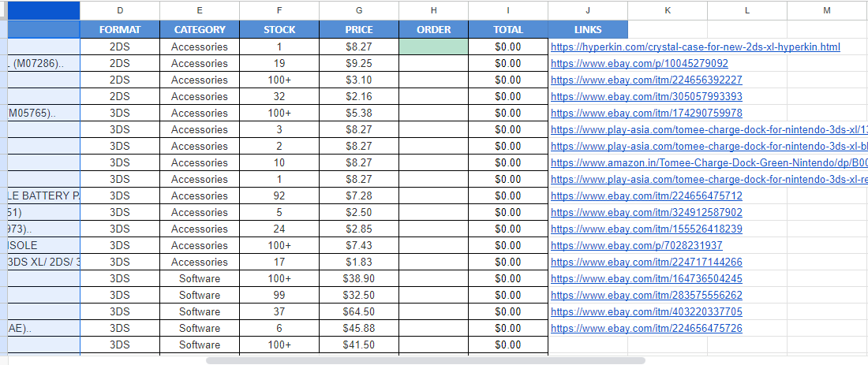Select the PRICE header cell
868x365 pixels.
tap(359, 30)
